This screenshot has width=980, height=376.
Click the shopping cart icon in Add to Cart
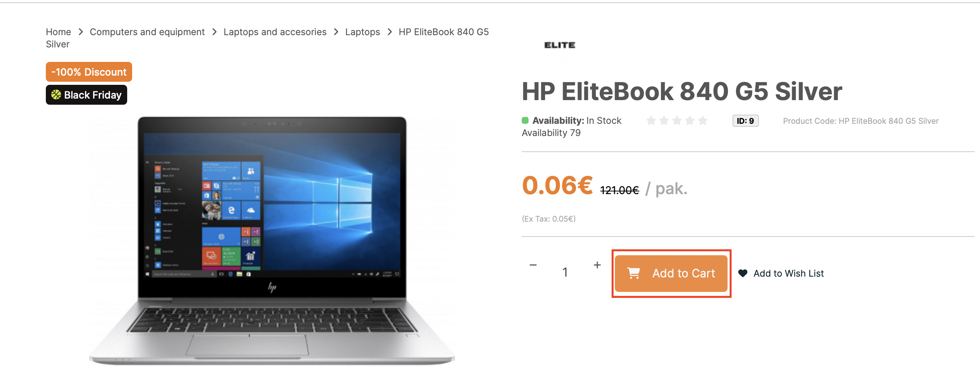pyautogui.click(x=634, y=273)
